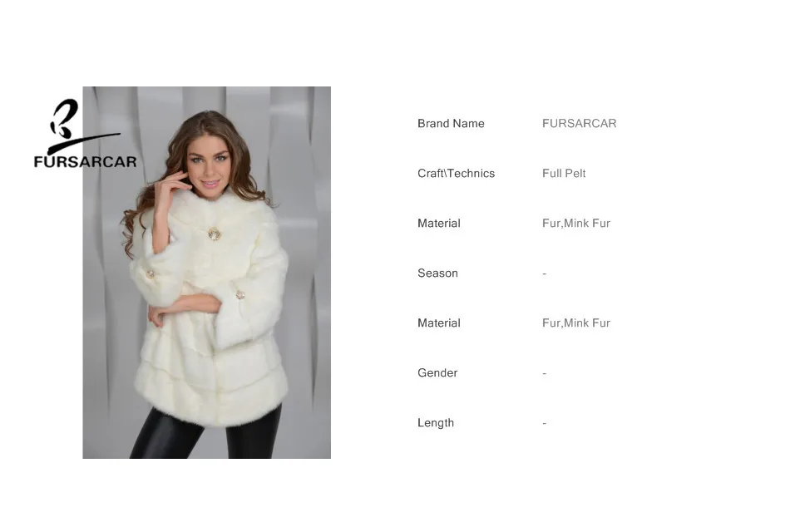Click the FURSARCAR logo wordmark text
The image size is (790, 532).
(x=85, y=162)
